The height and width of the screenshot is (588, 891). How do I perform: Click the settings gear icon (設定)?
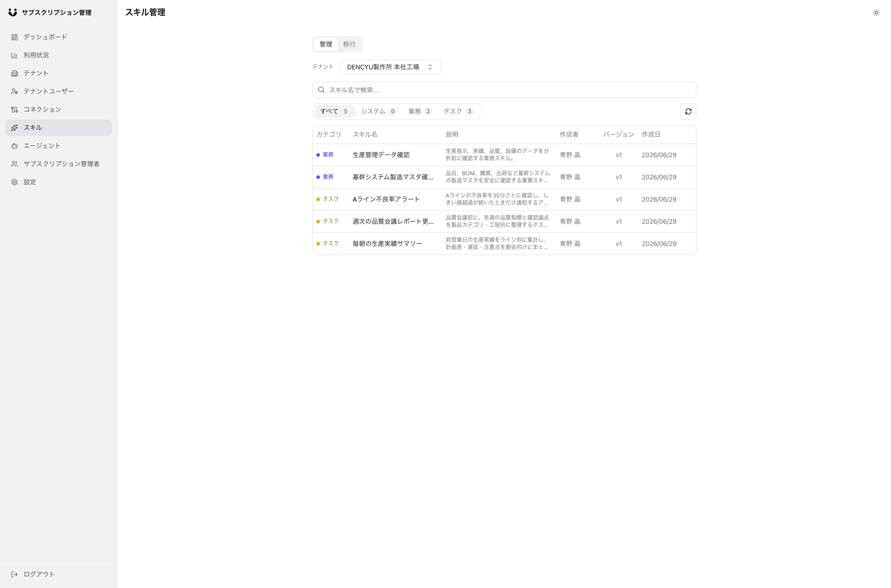[x=15, y=182]
